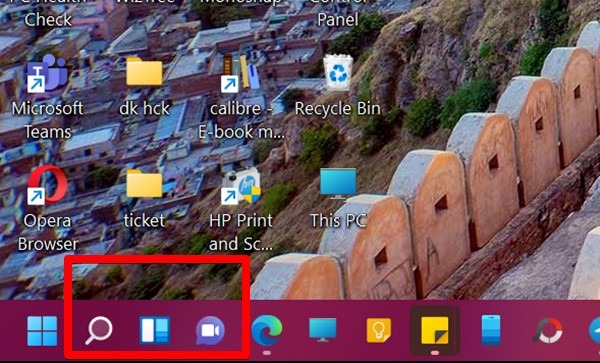Screen dimensions: 600x363
Task: Select HP Print and Scan shortcut
Action: 241,186
